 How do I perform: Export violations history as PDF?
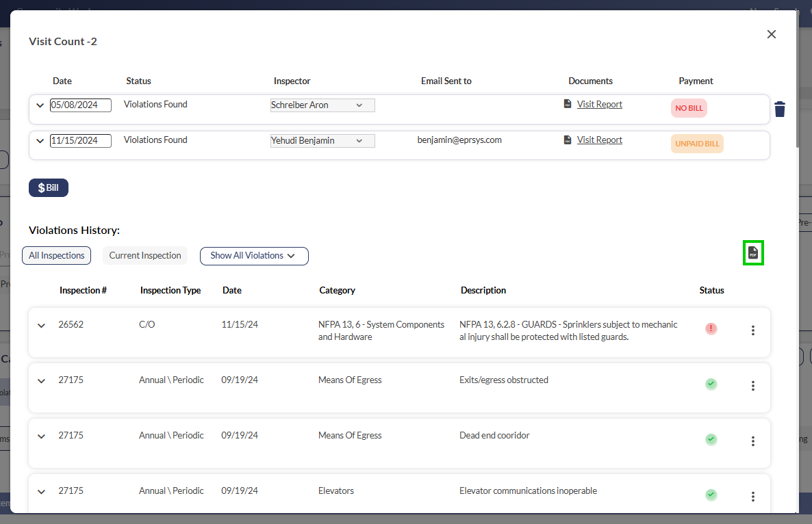click(753, 253)
